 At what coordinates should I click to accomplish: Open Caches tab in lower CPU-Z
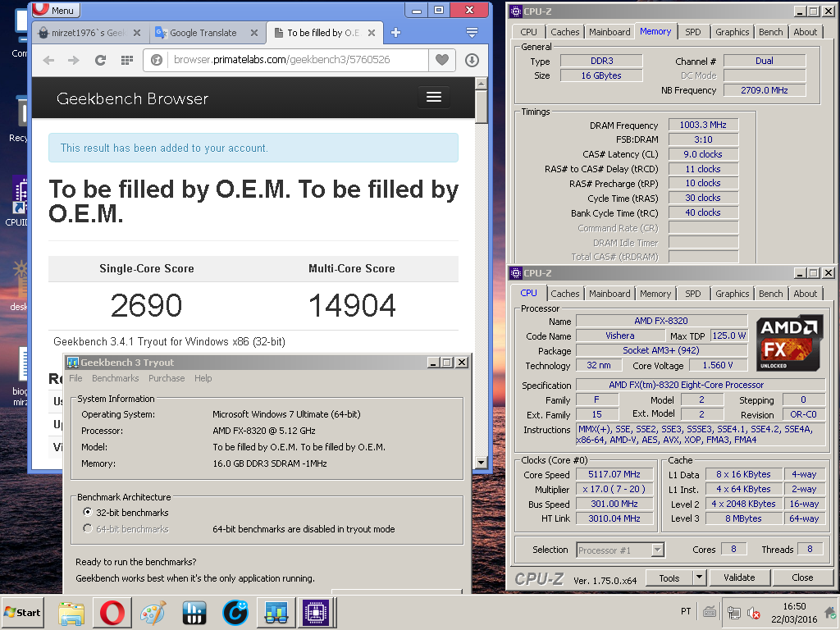pyautogui.click(x=564, y=294)
